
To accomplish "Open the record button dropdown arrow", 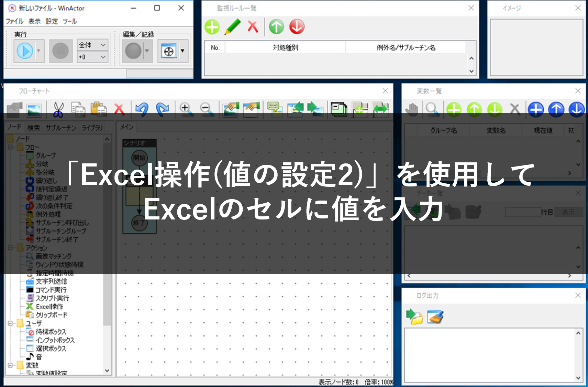I will pos(147,51).
